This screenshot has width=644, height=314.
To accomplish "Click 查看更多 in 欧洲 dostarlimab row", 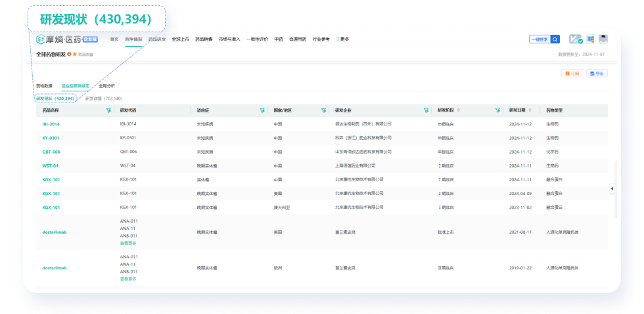I will coord(128,279).
